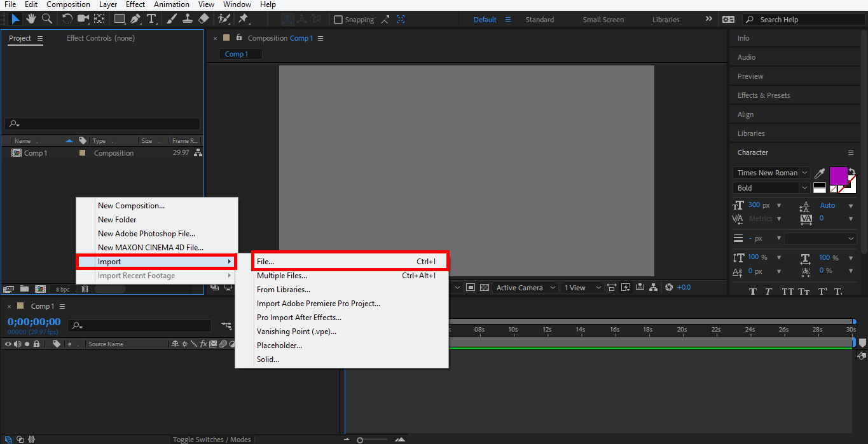
Task: Click Toggle Switches / Modes button
Action: [x=212, y=440]
